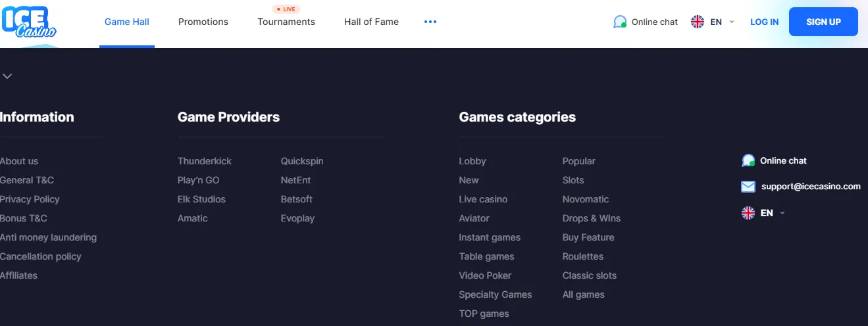
Task: Click the UK flag icon in header
Action: (x=698, y=22)
